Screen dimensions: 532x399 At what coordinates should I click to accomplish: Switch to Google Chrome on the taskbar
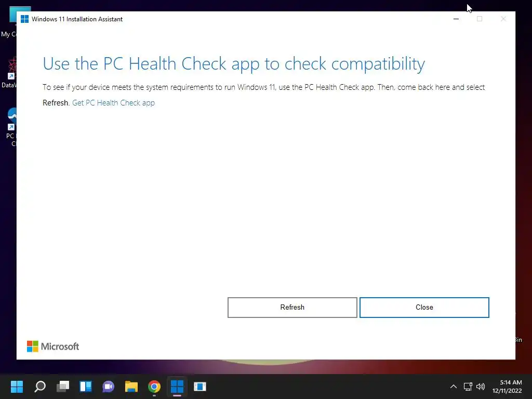154,387
